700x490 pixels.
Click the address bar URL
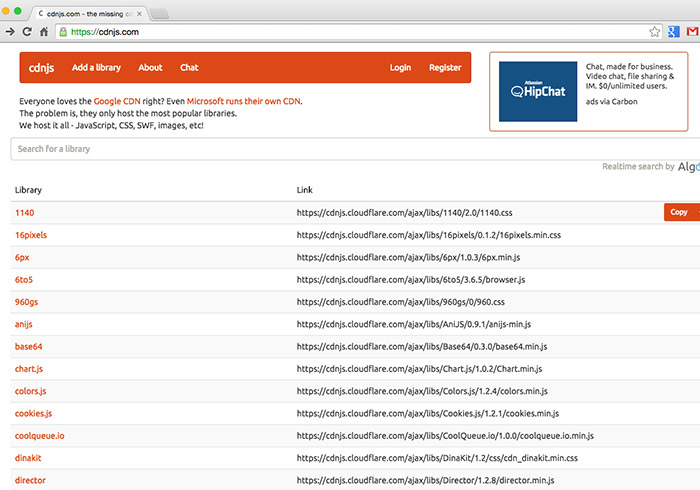point(105,32)
